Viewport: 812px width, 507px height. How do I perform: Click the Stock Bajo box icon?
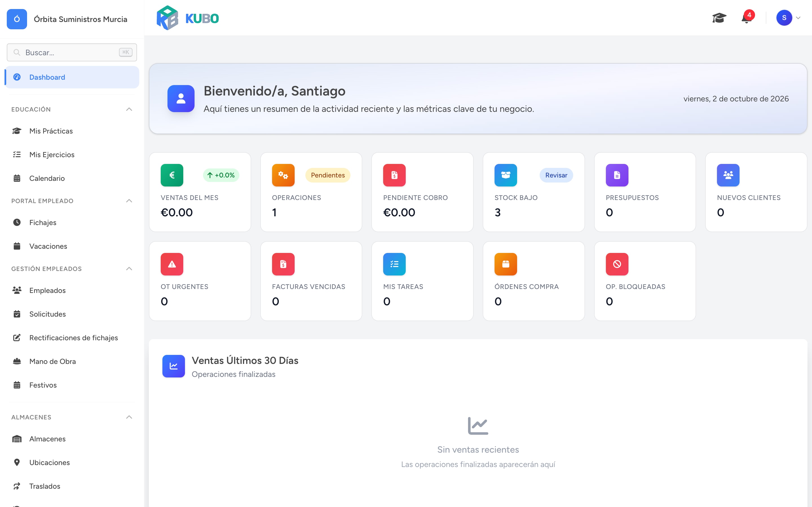coord(506,175)
